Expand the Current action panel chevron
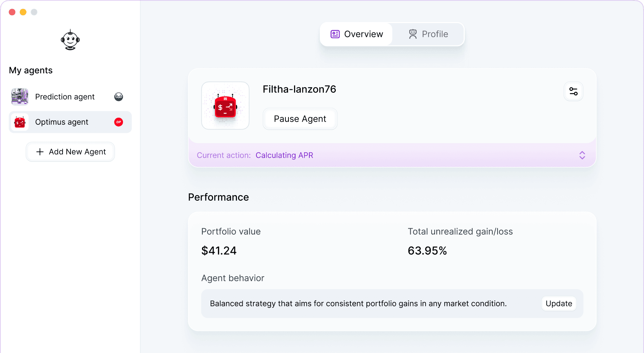Viewport: 644px width, 353px height. click(582, 155)
